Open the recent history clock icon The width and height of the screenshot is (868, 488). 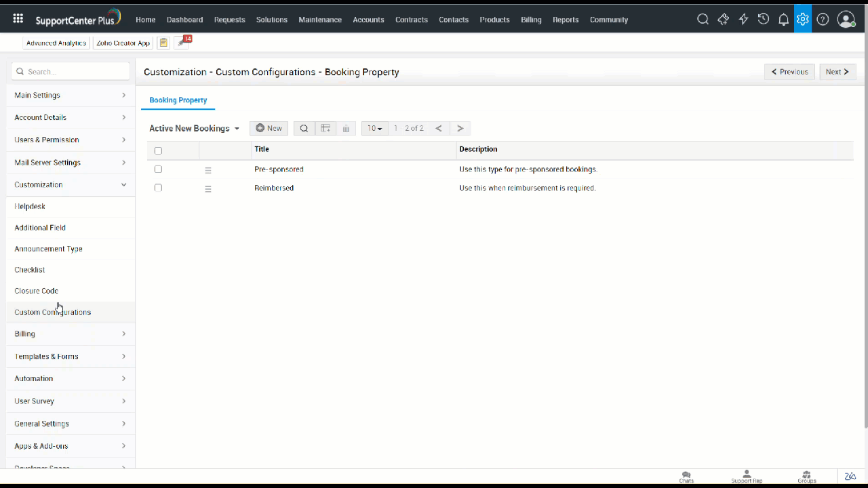[764, 19]
